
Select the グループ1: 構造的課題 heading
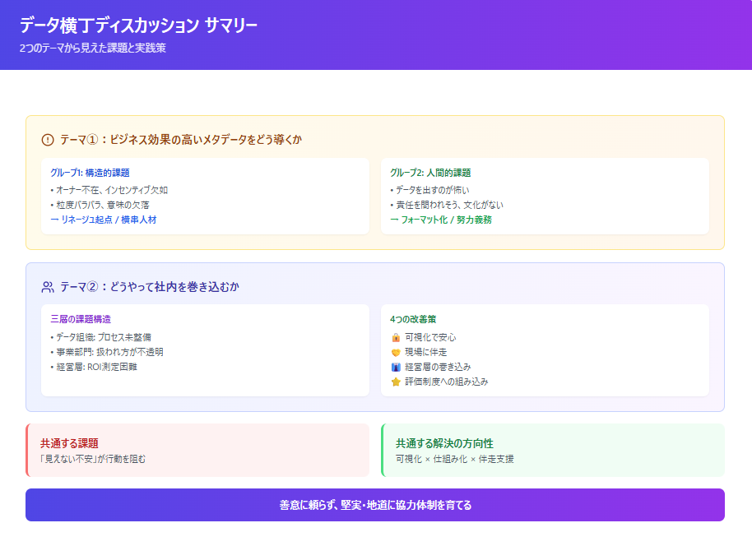90,173
